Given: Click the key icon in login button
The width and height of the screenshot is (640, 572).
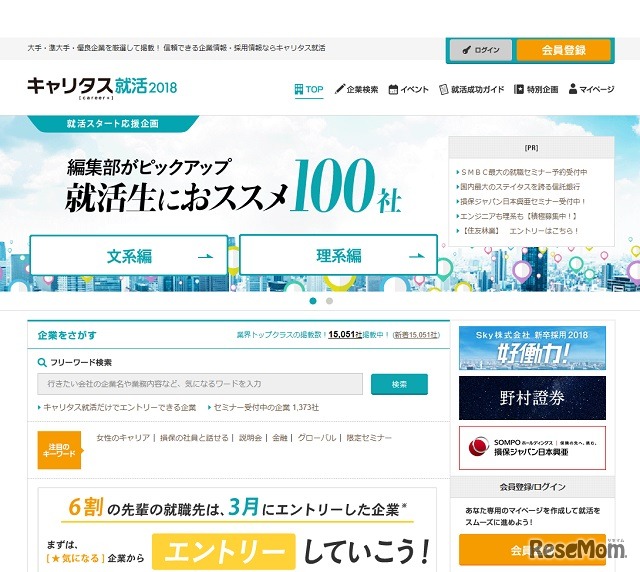Looking at the screenshot, I should click(467, 50).
